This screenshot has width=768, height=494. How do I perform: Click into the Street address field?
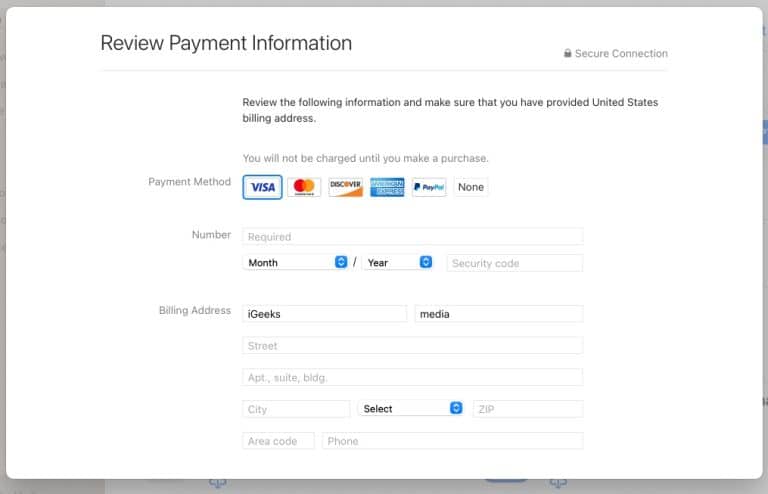[412, 345]
